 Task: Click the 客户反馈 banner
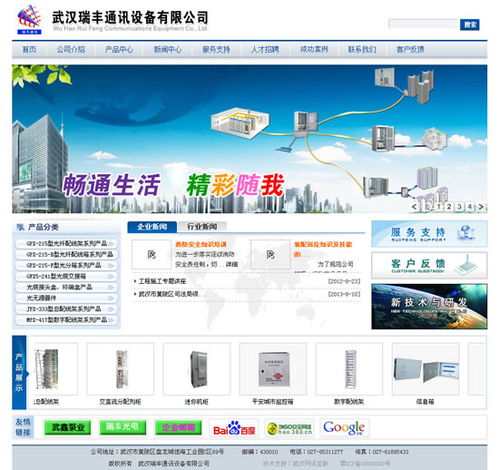[429, 265]
